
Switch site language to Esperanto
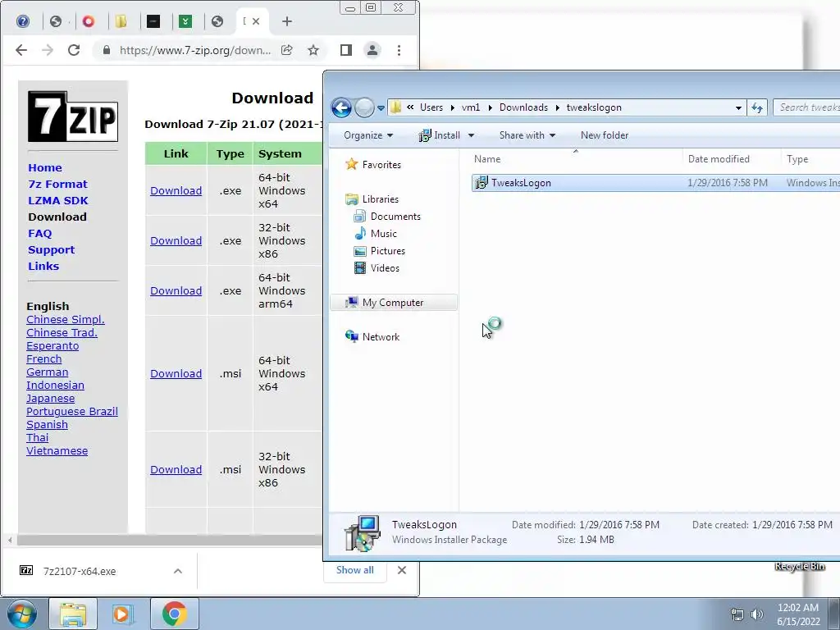tap(52, 346)
